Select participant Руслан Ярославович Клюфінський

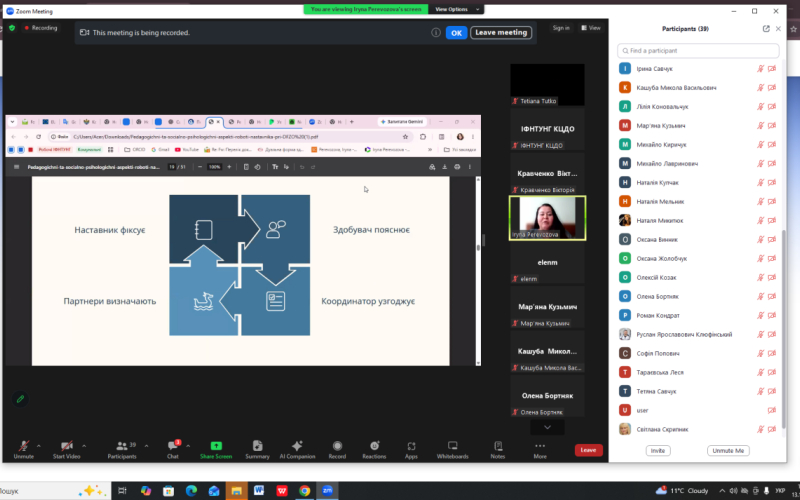click(x=698, y=334)
